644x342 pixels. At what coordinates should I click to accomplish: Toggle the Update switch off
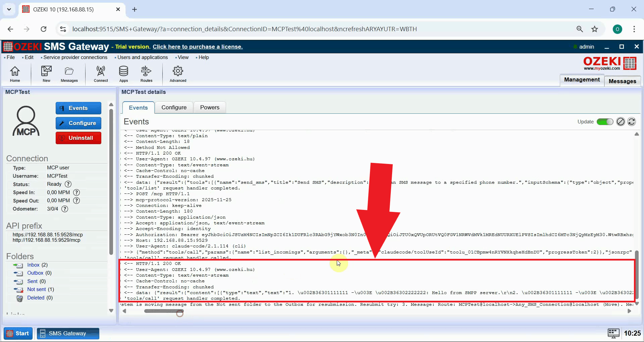(605, 122)
